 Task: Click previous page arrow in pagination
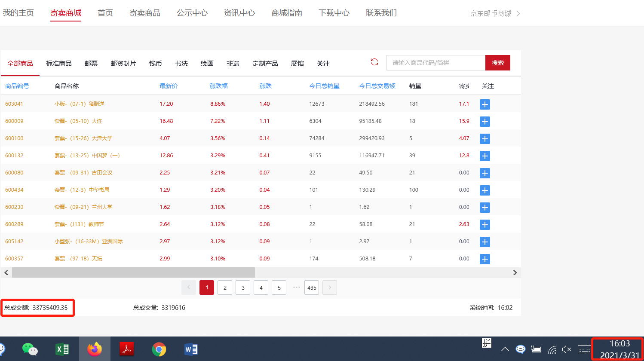point(189,288)
